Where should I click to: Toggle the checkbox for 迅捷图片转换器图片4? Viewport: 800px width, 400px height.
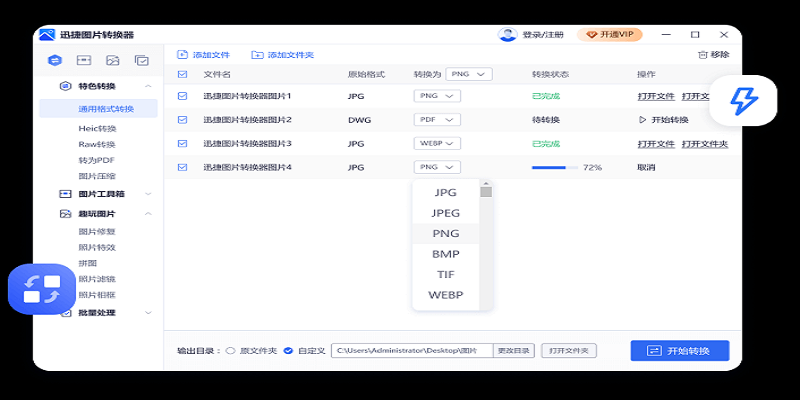182,167
